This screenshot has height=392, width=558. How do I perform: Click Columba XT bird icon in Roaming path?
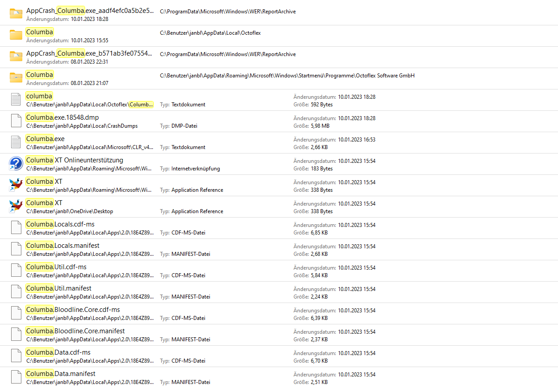coord(16,185)
